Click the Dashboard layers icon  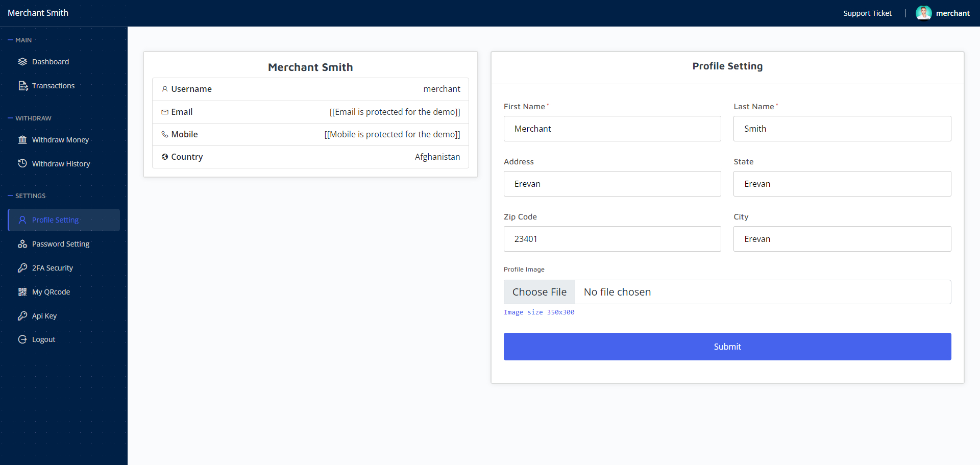click(22, 62)
